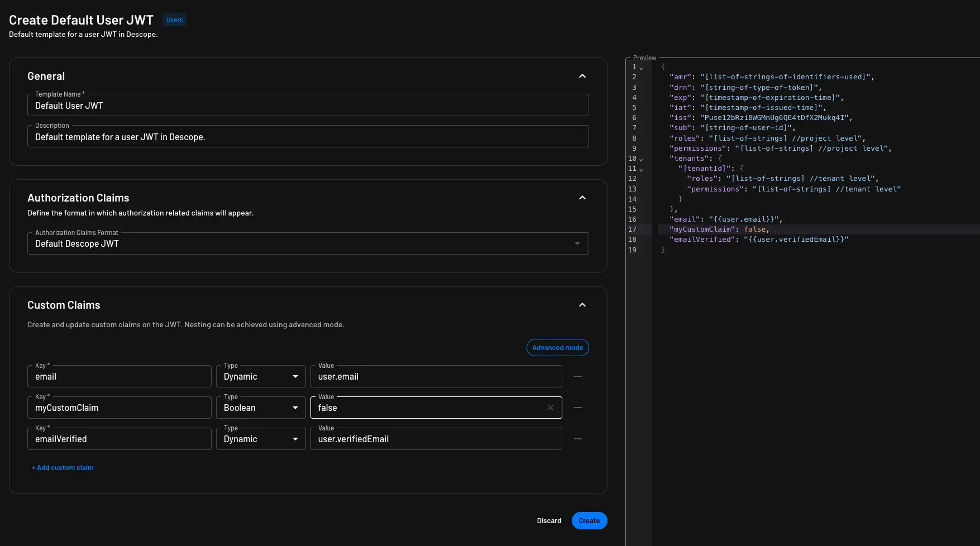
Task: Edit the emailVerified Key field
Action: [x=119, y=439]
